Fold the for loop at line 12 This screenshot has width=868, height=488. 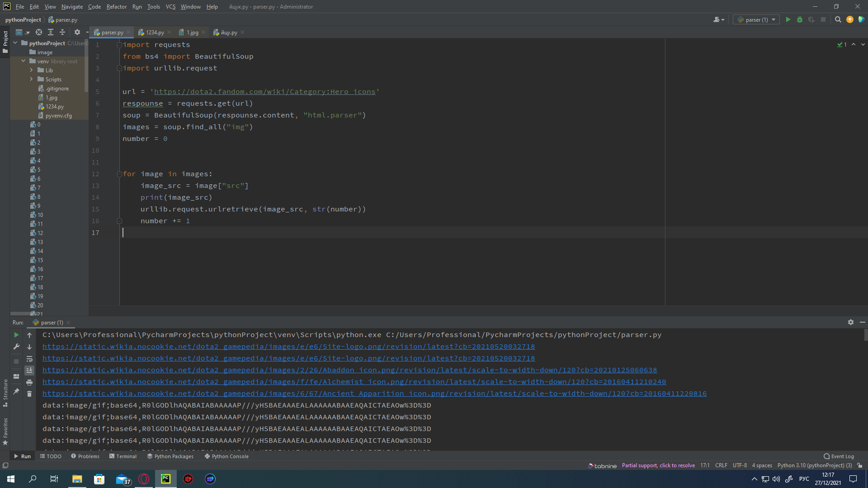[119, 174]
